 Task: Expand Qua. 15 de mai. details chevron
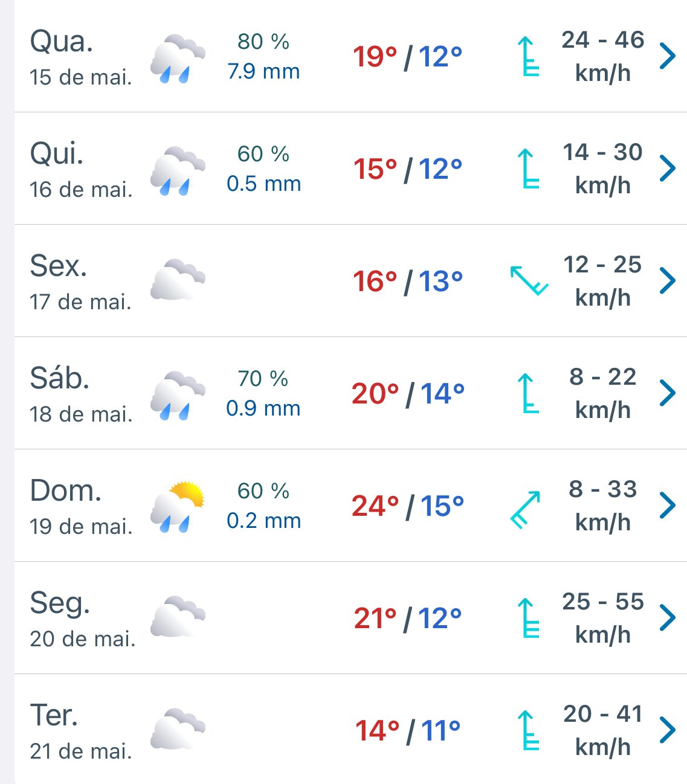click(667, 56)
